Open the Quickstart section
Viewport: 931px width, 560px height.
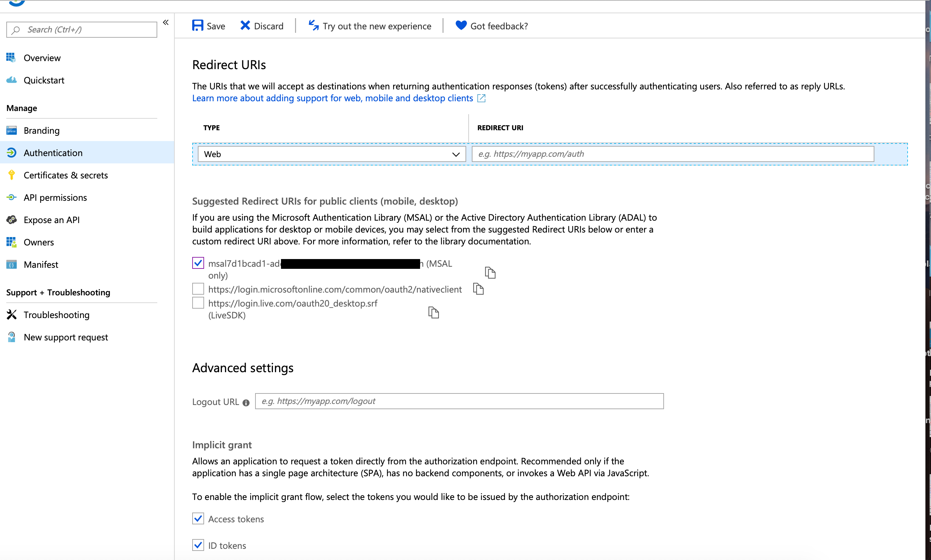tap(44, 80)
